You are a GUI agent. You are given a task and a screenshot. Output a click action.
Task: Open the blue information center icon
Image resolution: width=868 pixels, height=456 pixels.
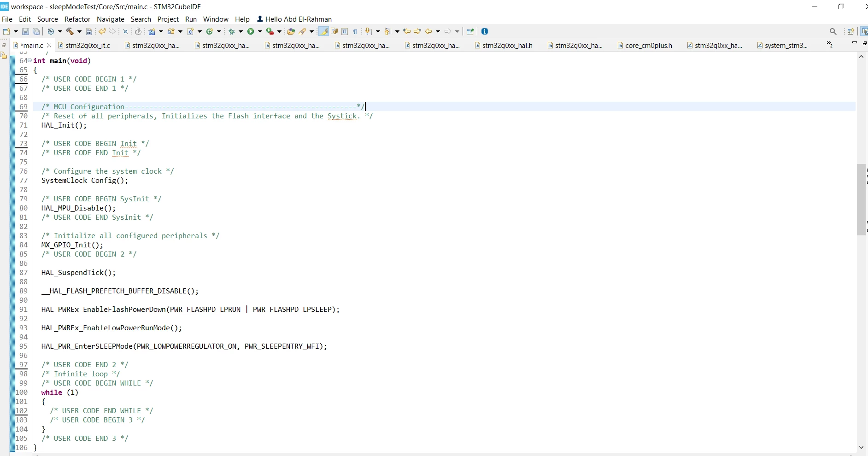pos(485,31)
